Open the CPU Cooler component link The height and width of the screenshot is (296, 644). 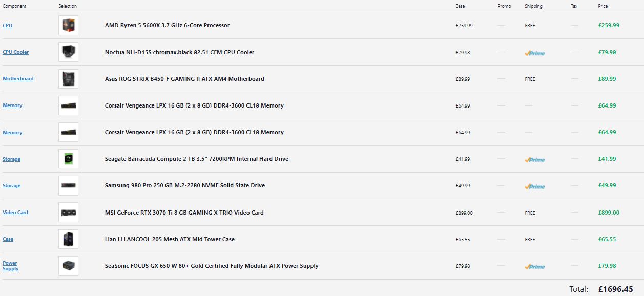pyautogui.click(x=15, y=52)
